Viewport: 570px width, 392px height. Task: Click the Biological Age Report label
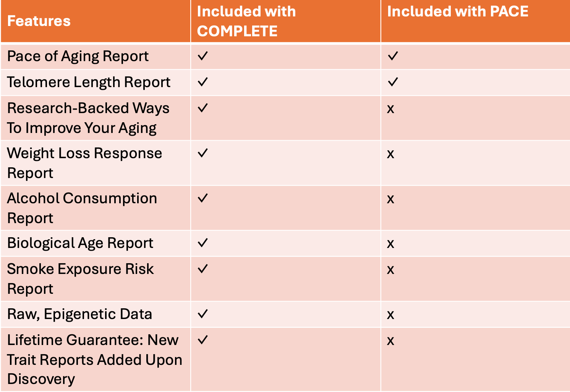(x=80, y=243)
